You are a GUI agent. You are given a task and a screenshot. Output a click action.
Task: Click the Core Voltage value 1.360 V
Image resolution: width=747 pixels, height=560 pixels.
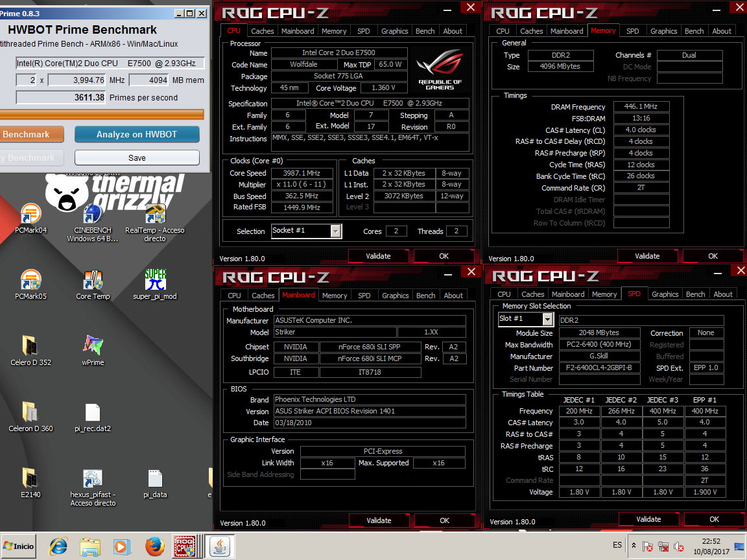pos(383,87)
